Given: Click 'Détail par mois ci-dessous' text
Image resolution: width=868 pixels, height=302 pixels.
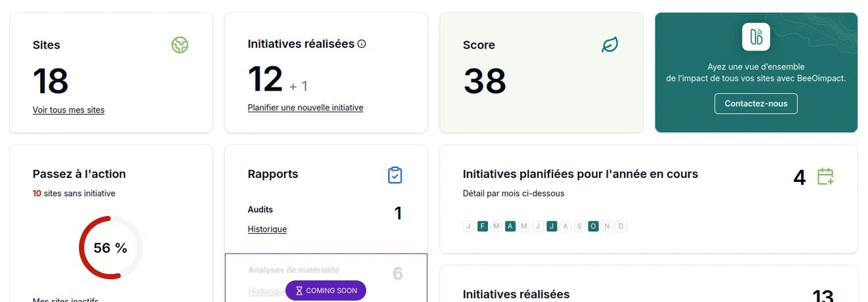Looking at the screenshot, I should click(514, 194).
